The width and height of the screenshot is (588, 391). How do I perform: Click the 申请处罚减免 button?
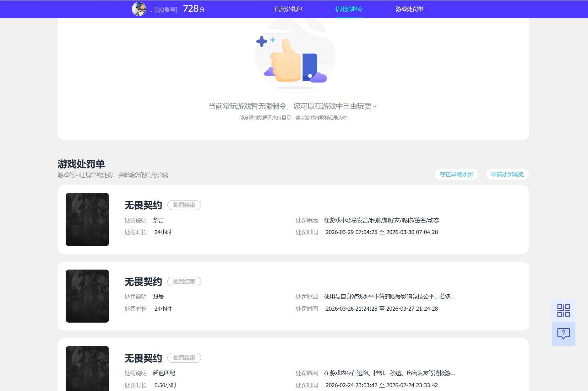click(507, 174)
